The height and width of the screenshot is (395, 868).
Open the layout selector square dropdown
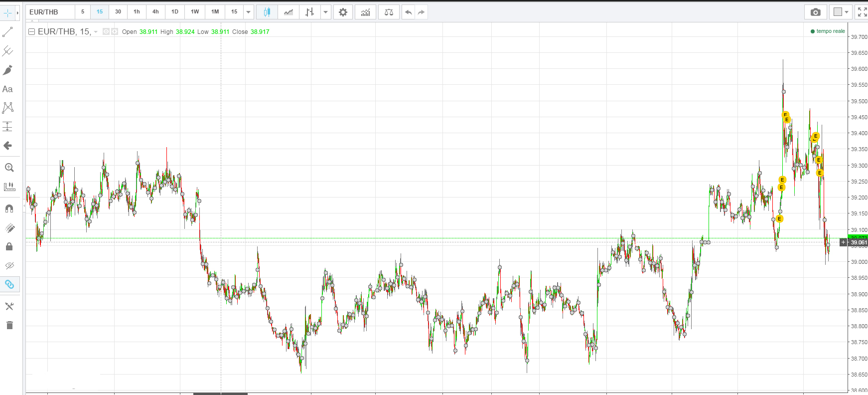(x=841, y=12)
